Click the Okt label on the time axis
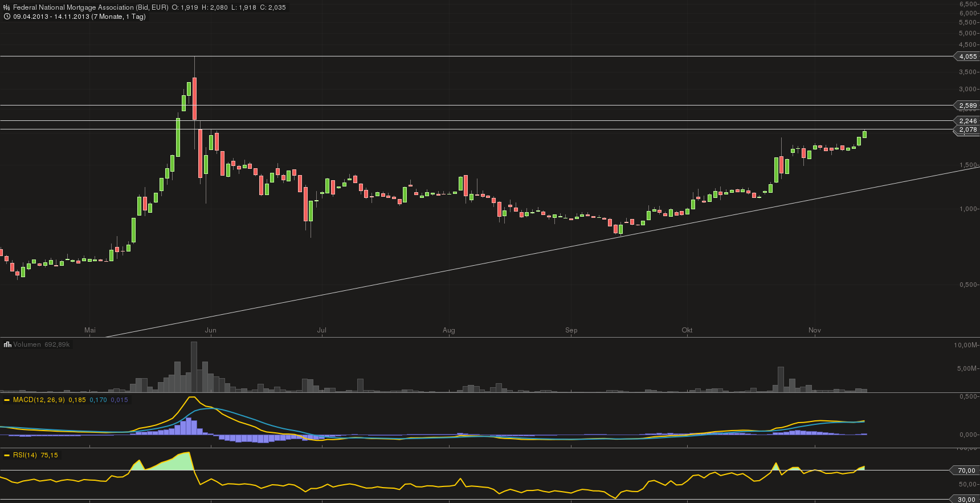This screenshot has height=503, width=980. click(x=687, y=330)
